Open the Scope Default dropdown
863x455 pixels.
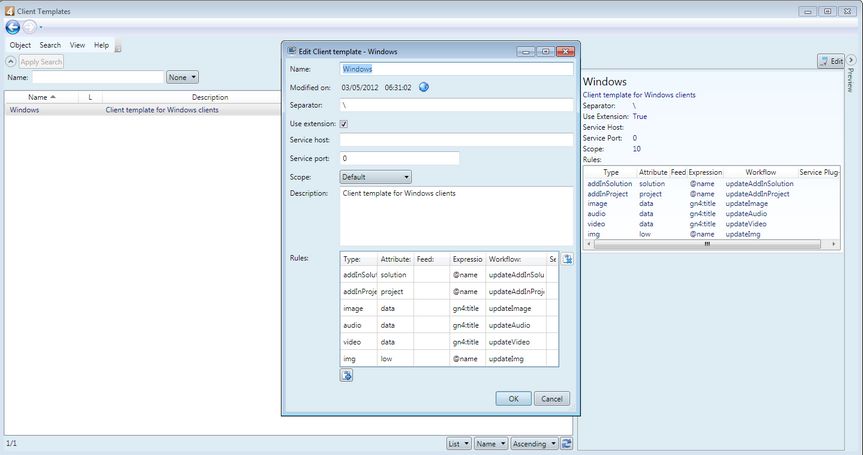pos(375,177)
